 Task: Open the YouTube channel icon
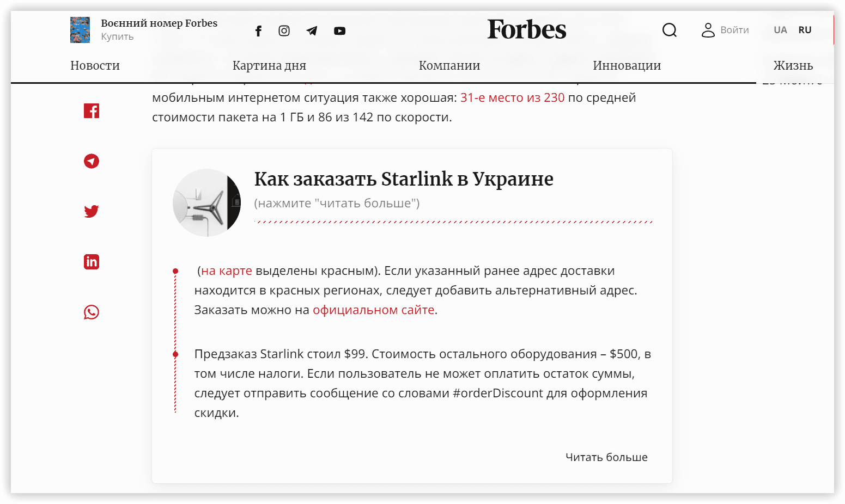coord(339,30)
